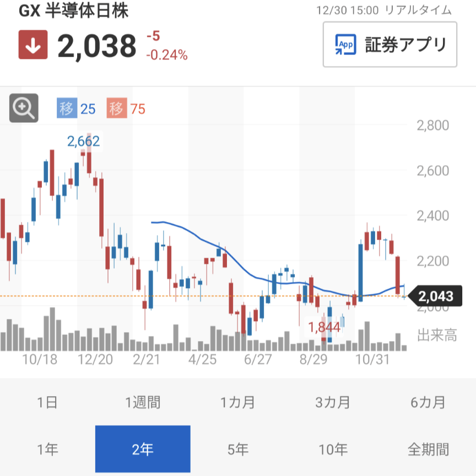Click the 1,844 low price label

324,327
